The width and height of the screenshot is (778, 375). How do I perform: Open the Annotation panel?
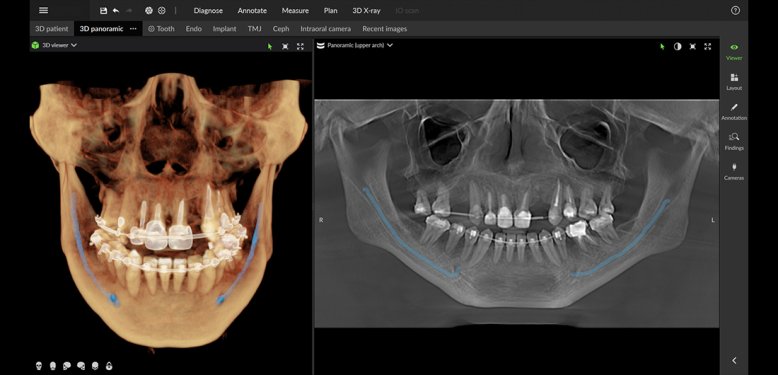click(734, 112)
